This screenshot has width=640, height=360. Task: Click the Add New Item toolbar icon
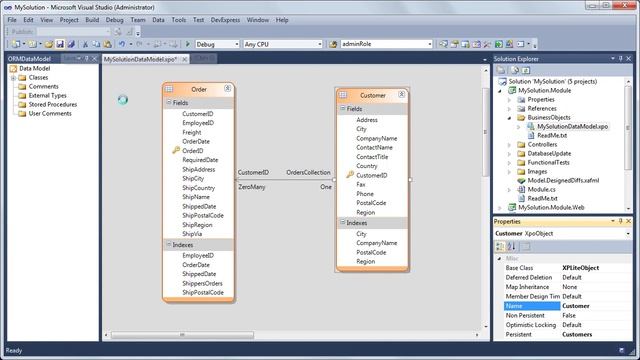pos(32,44)
